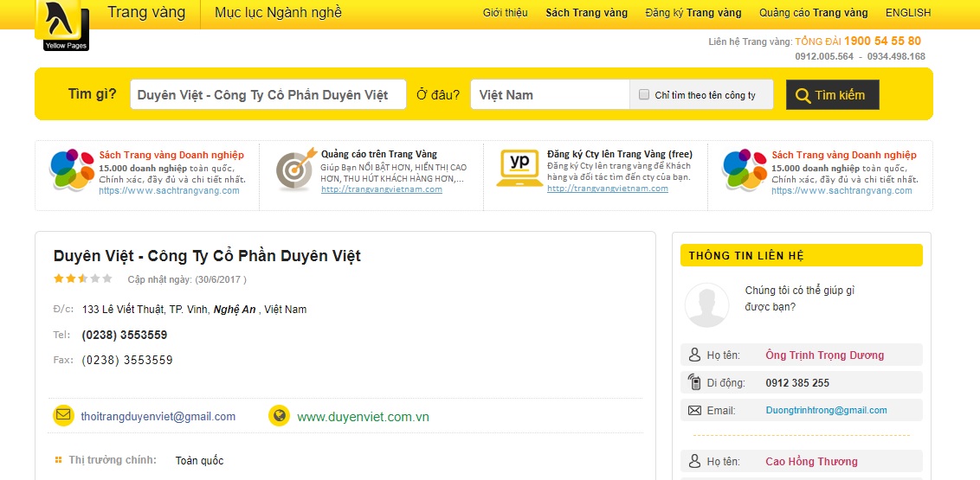Open last https://www.sachtrangvang.com link on right
The image size is (980, 480).
pyautogui.click(x=841, y=190)
